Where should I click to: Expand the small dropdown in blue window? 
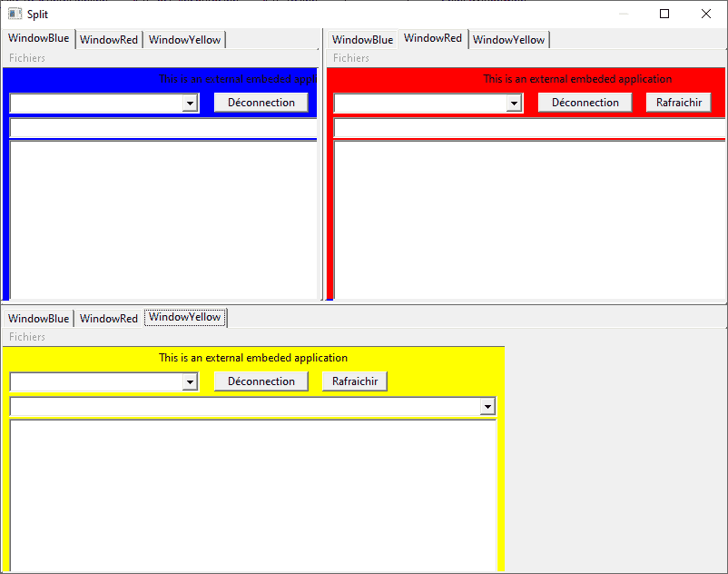coord(190,104)
